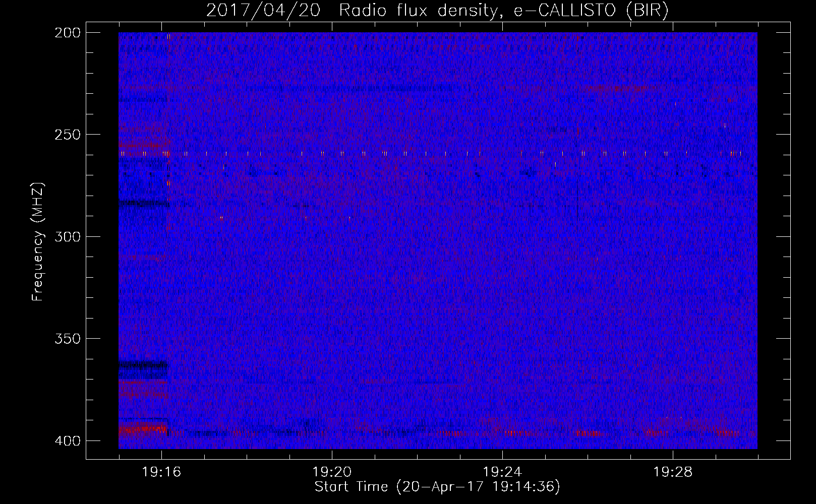Click the 350 frequency tick label
The width and height of the screenshot is (816, 504).
pyautogui.click(x=67, y=338)
